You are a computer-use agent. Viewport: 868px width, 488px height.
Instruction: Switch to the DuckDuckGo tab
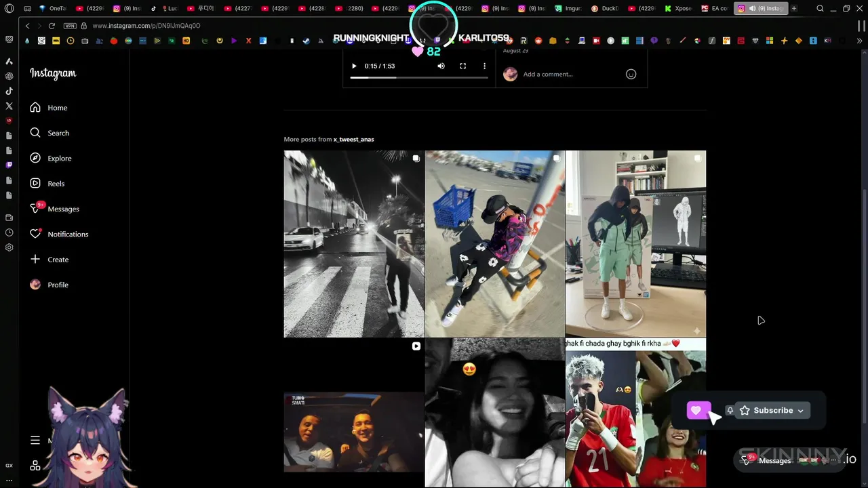pos(604,9)
